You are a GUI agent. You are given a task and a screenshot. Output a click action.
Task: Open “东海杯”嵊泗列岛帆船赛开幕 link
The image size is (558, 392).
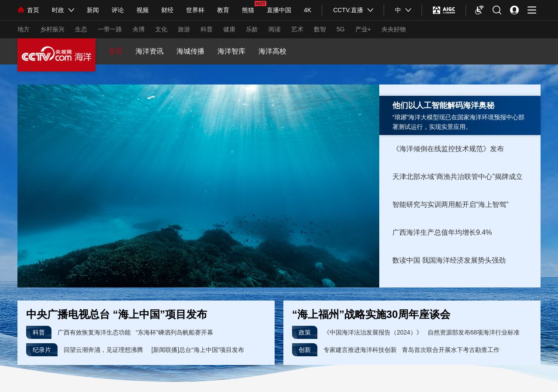(x=174, y=332)
